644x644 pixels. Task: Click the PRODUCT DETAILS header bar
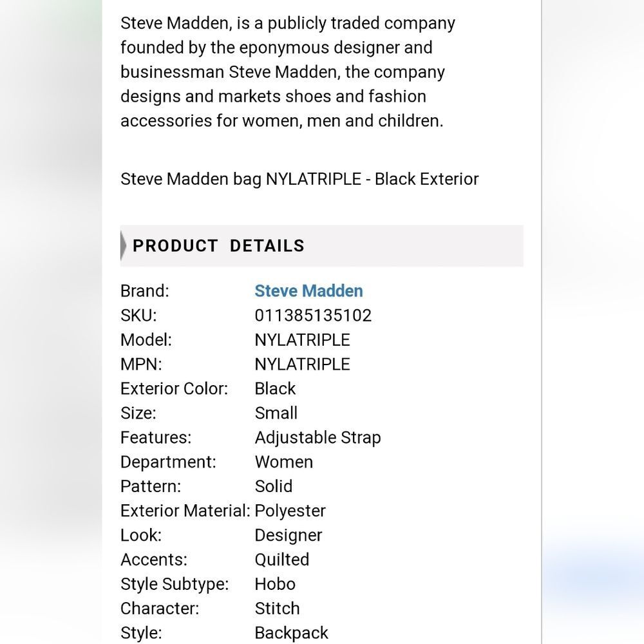[x=321, y=245]
